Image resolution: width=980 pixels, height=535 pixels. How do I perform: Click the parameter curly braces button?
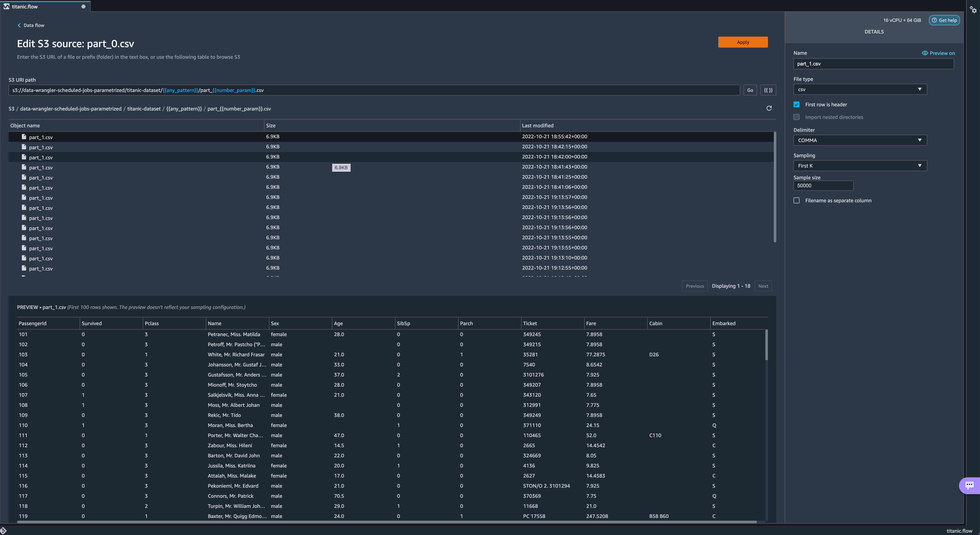pyautogui.click(x=768, y=90)
